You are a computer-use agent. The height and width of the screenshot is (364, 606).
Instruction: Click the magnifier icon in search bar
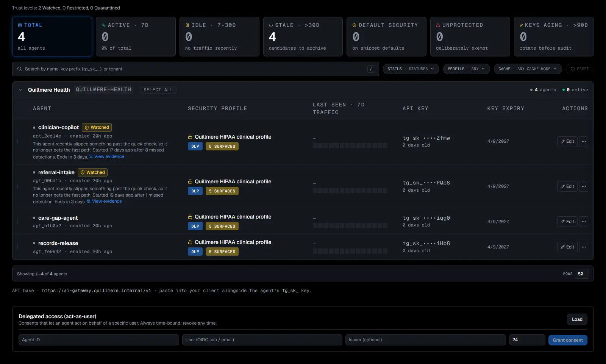pyautogui.click(x=19, y=69)
